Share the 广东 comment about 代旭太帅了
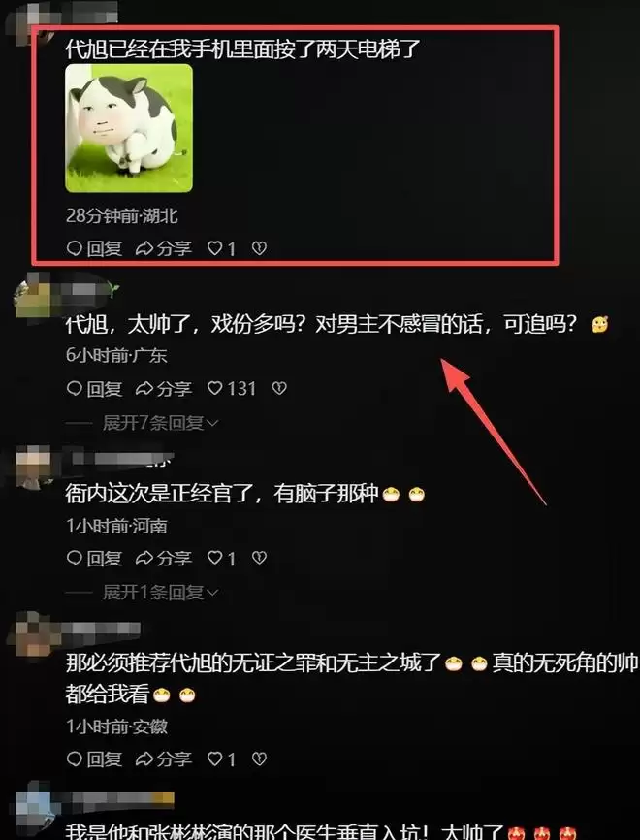Viewport: 640px width, 840px height. pos(163,388)
